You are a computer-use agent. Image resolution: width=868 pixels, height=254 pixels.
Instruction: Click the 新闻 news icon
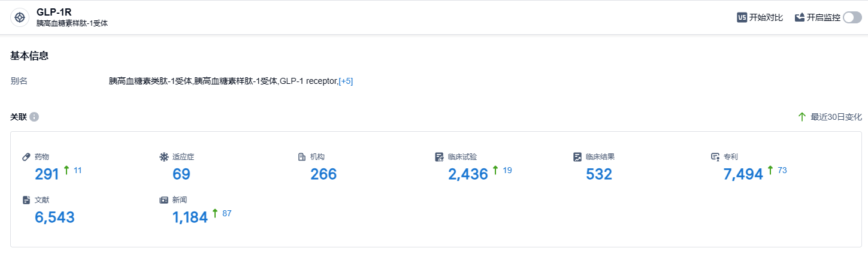164,200
